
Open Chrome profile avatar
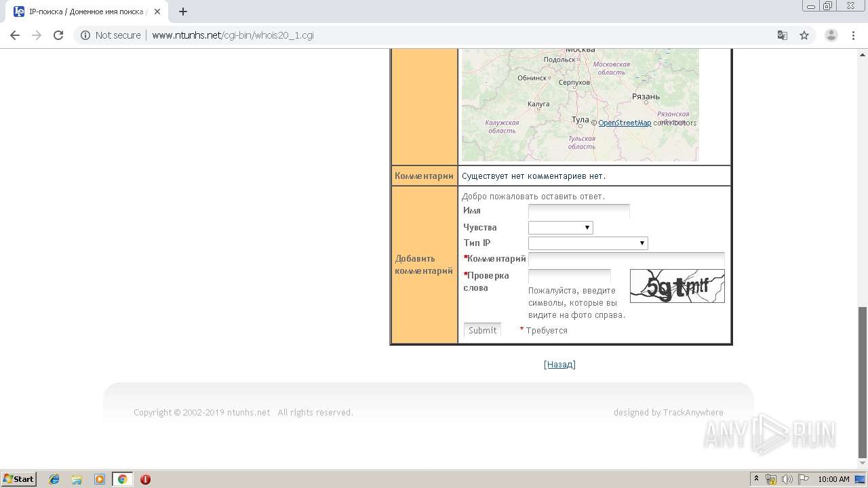831,35
